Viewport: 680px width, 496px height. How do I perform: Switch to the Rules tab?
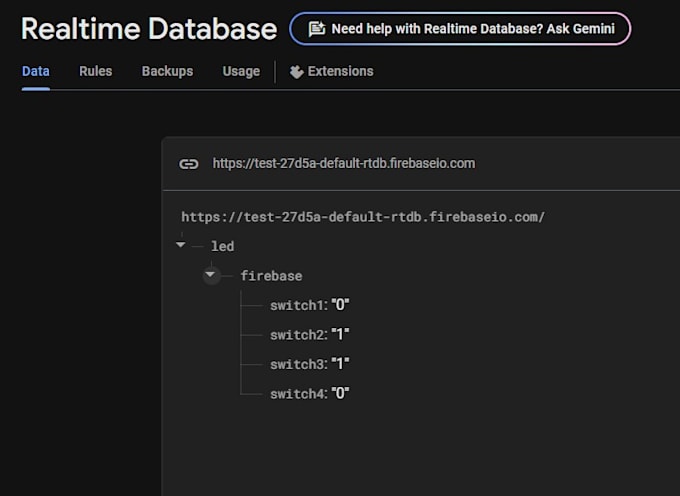click(96, 71)
